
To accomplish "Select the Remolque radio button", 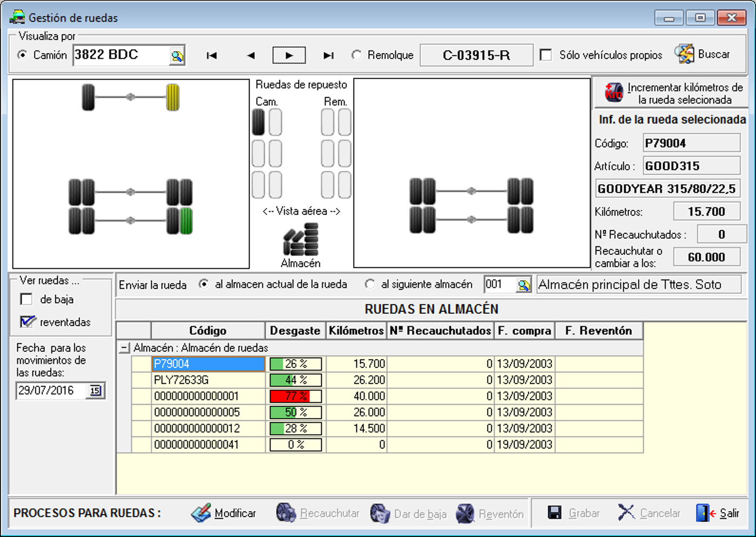I will point(356,55).
